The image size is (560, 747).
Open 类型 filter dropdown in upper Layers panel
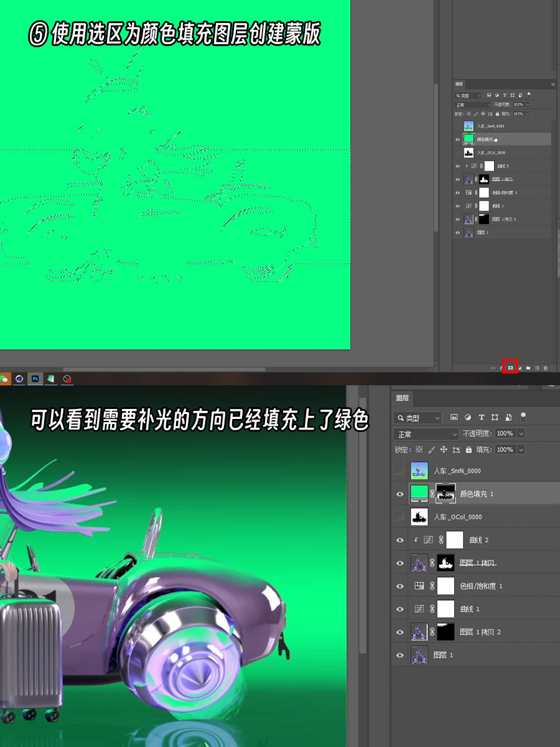(x=468, y=96)
